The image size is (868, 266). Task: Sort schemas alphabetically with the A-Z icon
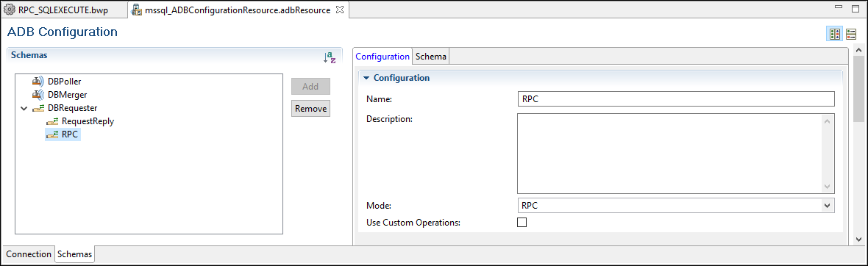(x=330, y=57)
